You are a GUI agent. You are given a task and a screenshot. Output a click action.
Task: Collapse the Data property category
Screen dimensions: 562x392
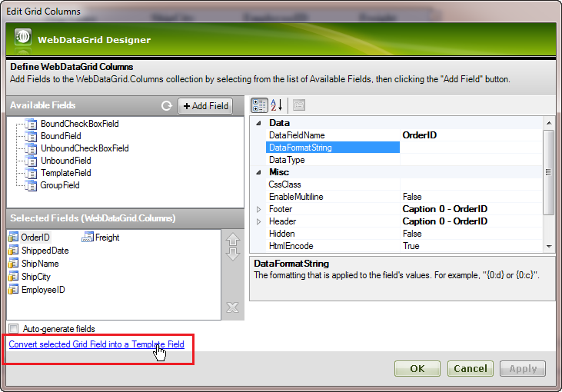pyautogui.click(x=258, y=123)
